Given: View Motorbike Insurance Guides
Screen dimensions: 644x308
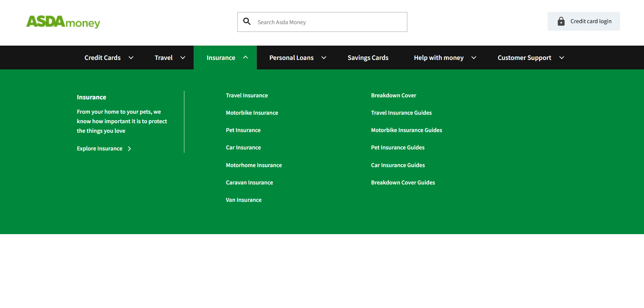Looking at the screenshot, I should coord(407,130).
